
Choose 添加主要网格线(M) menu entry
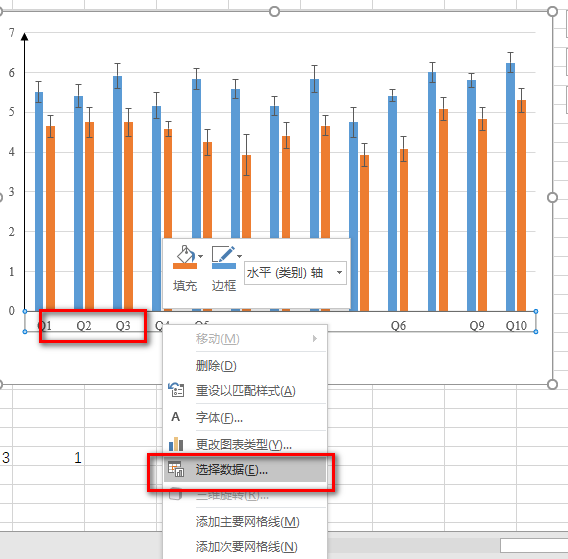coord(245,522)
